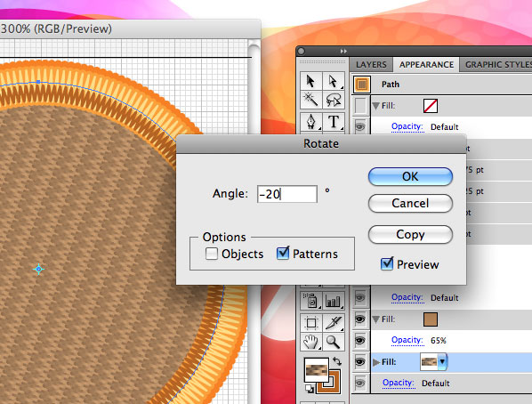The height and width of the screenshot is (404, 532).
Task: Open Opacity link above the brown Fill row
Action: (x=407, y=297)
